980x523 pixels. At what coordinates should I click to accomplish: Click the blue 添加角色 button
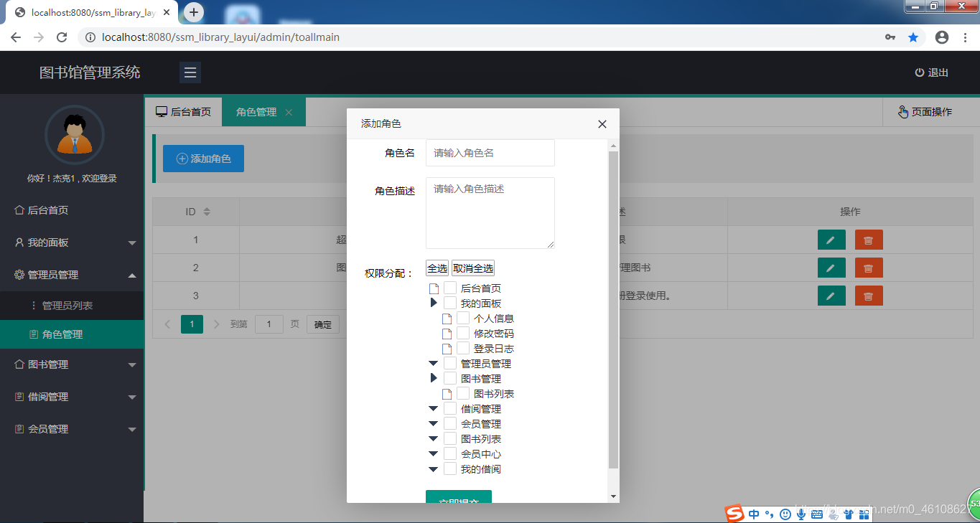[203, 159]
